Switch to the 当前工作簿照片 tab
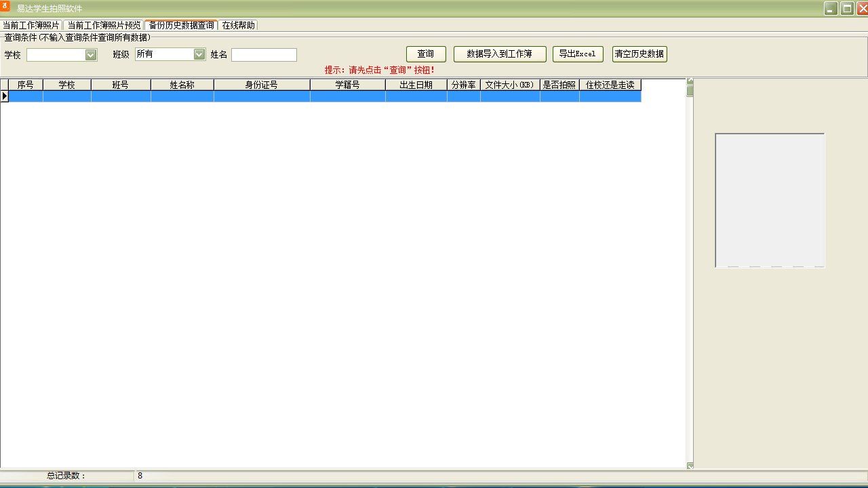This screenshot has width=868, height=488. tap(31, 25)
